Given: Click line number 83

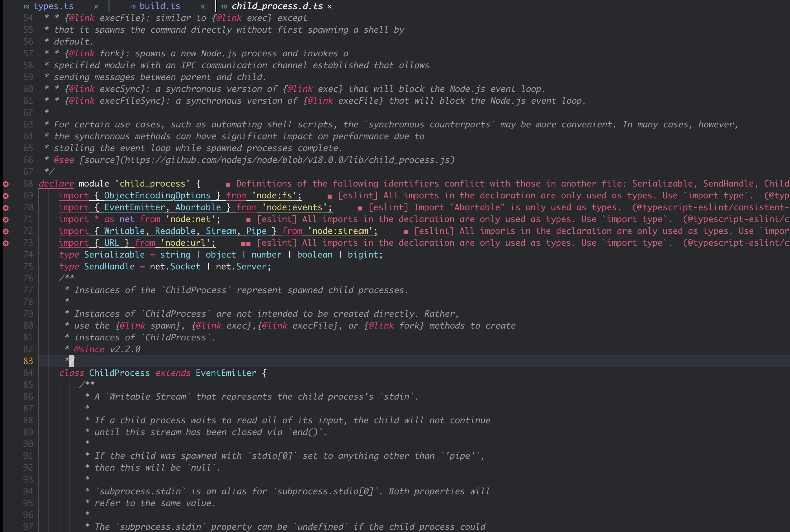Looking at the screenshot, I should point(28,361).
